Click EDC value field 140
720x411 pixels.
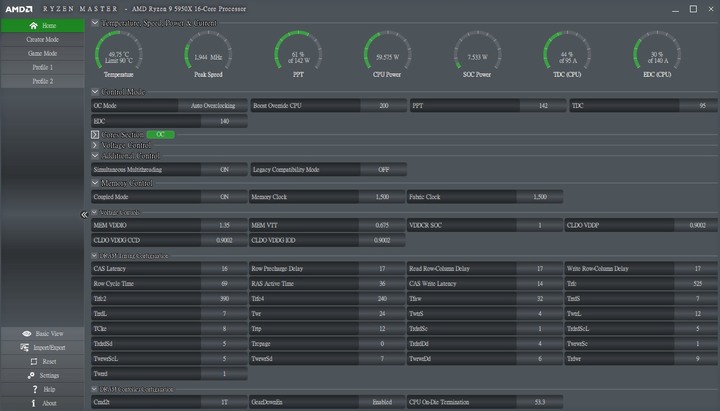224,121
